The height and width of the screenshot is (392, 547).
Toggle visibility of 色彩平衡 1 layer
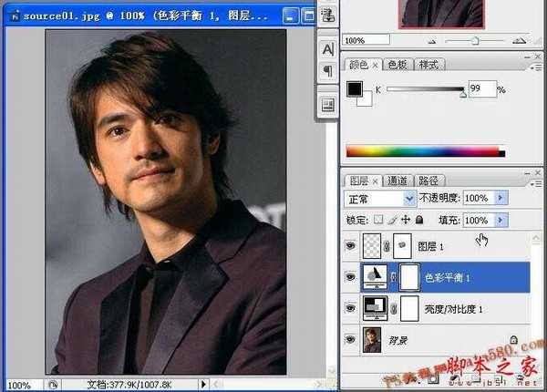coord(352,277)
